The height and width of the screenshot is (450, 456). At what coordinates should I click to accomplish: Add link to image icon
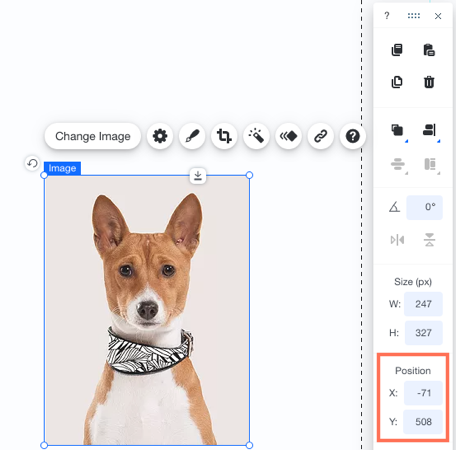pos(321,136)
